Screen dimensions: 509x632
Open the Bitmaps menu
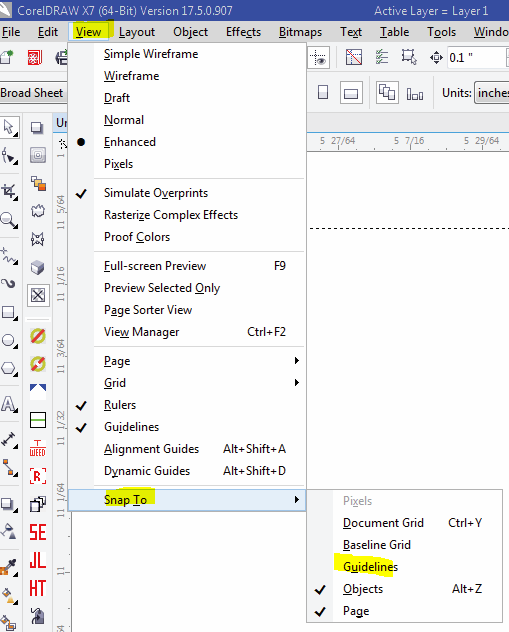coord(300,32)
